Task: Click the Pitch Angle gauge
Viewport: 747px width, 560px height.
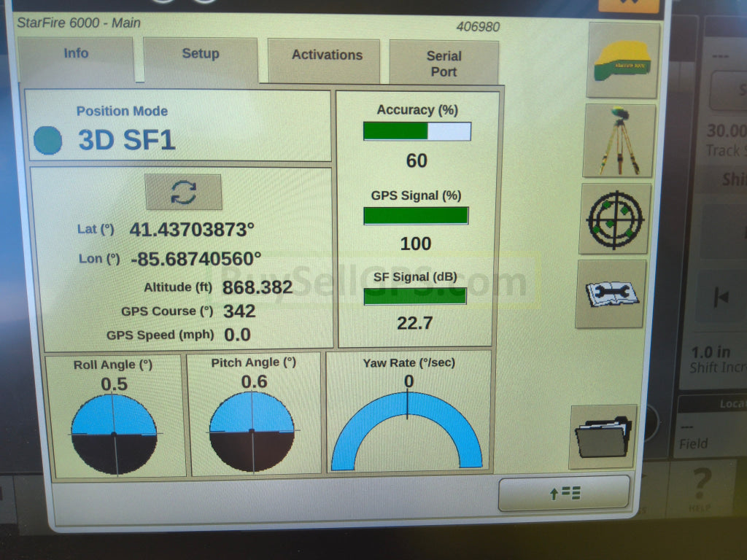Action: click(252, 432)
